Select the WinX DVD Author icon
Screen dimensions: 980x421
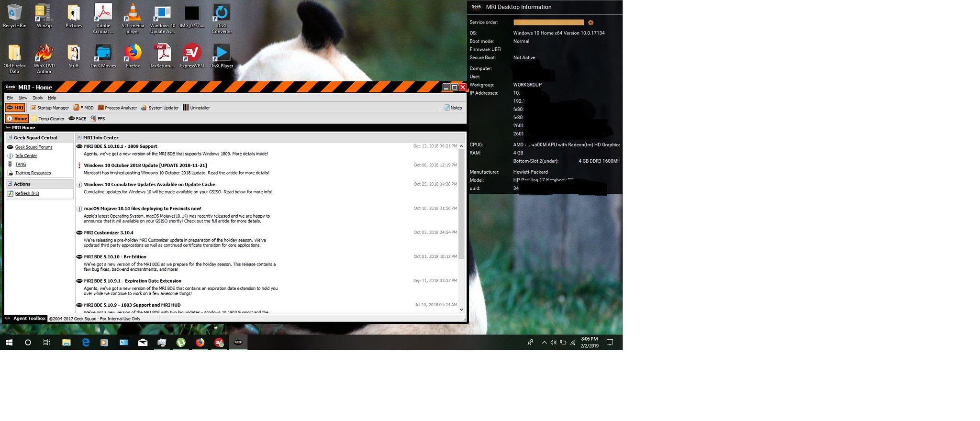click(44, 58)
